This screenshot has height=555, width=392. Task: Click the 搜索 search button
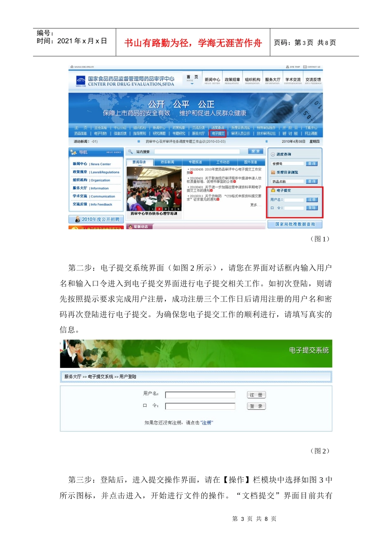pyautogui.click(x=256, y=152)
